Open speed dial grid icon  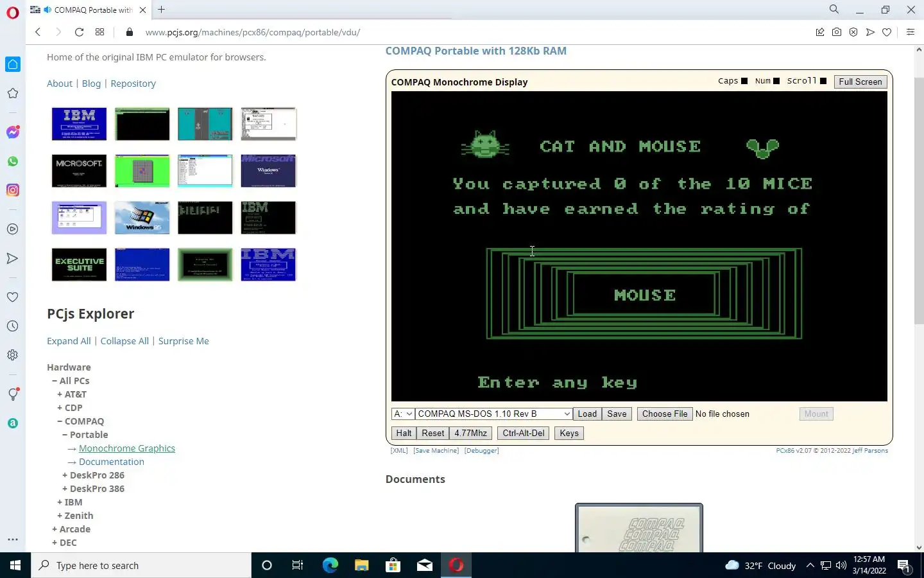pos(99,32)
